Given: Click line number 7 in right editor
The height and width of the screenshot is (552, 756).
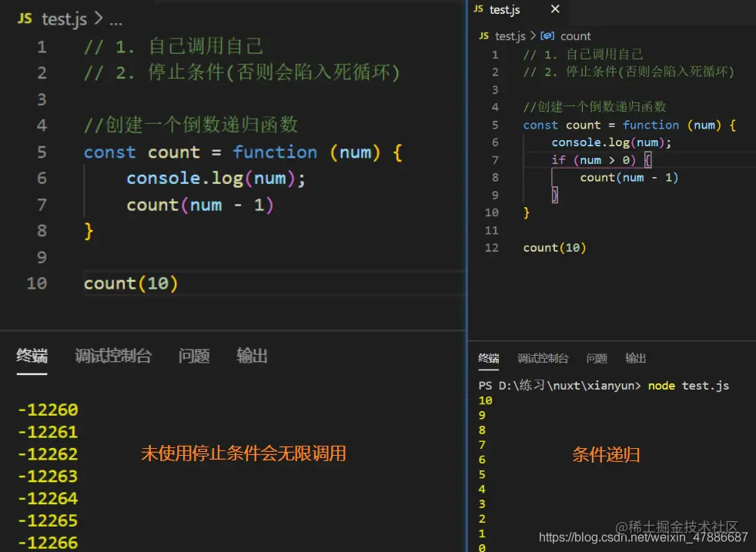Looking at the screenshot, I should tap(495, 160).
